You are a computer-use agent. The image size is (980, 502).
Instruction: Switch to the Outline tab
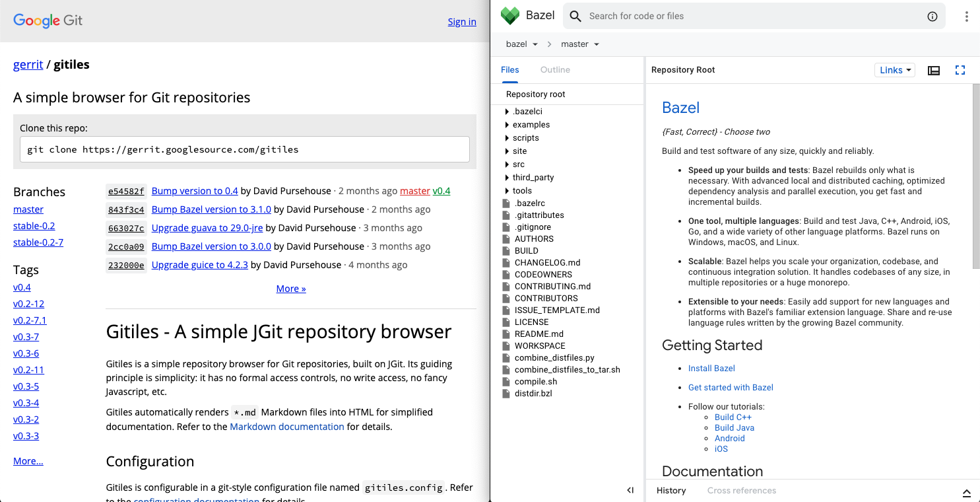tap(555, 70)
